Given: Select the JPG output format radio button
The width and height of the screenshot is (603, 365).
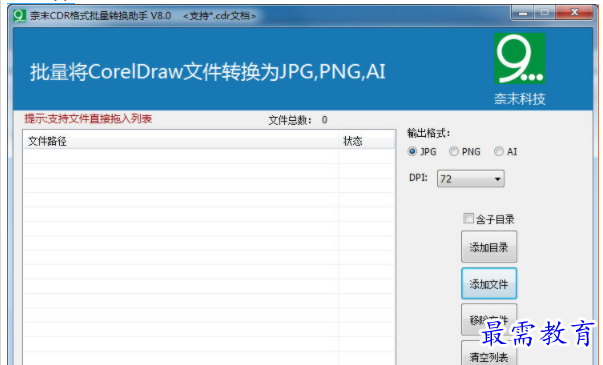Looking at the screenshot, I should point(412,152).
